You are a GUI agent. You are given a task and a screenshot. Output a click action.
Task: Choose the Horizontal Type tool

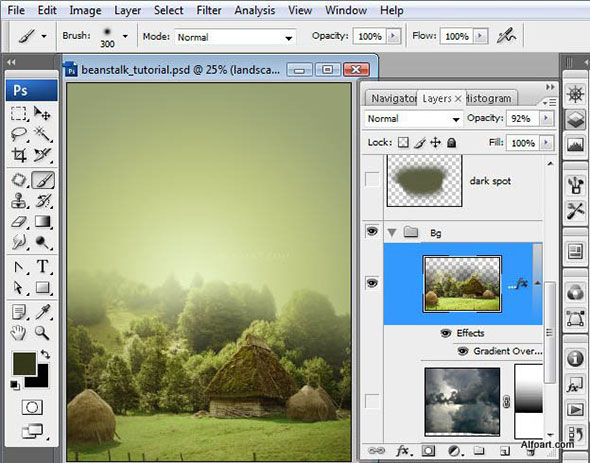pyautogui.click(x=43, y=266)
